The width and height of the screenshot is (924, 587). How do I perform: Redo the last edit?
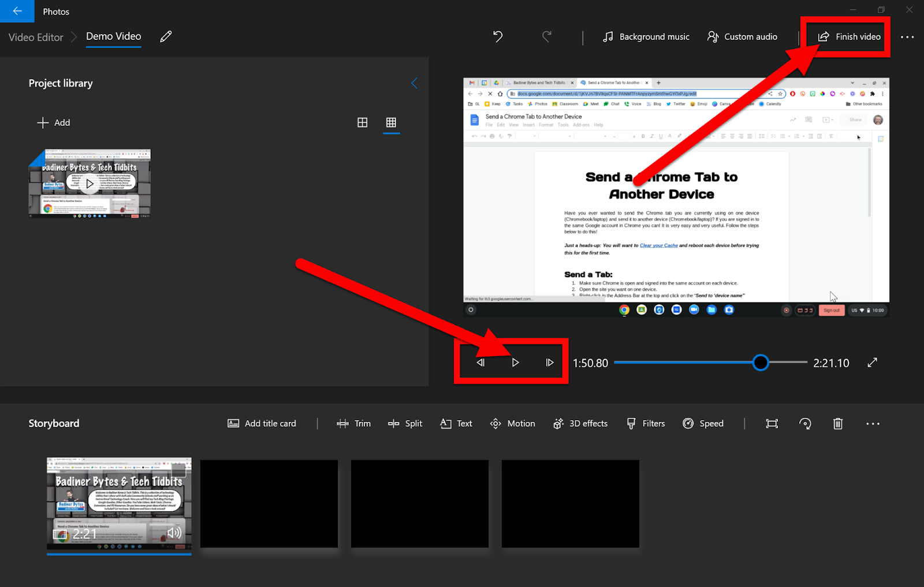point(547,36)
